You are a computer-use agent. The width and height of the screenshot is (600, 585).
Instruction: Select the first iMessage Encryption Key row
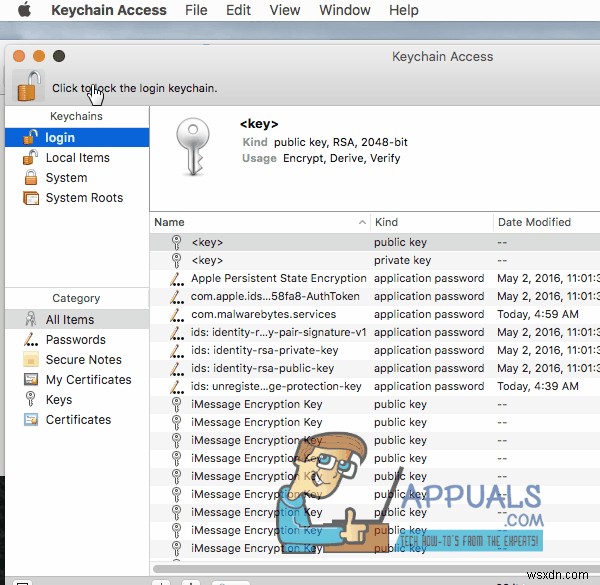[x=375, y=404]
